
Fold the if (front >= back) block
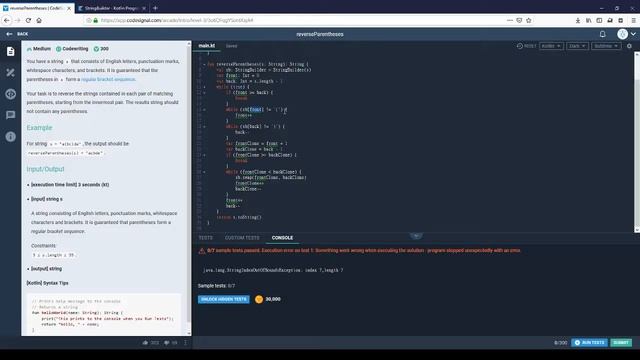point(204,93)
